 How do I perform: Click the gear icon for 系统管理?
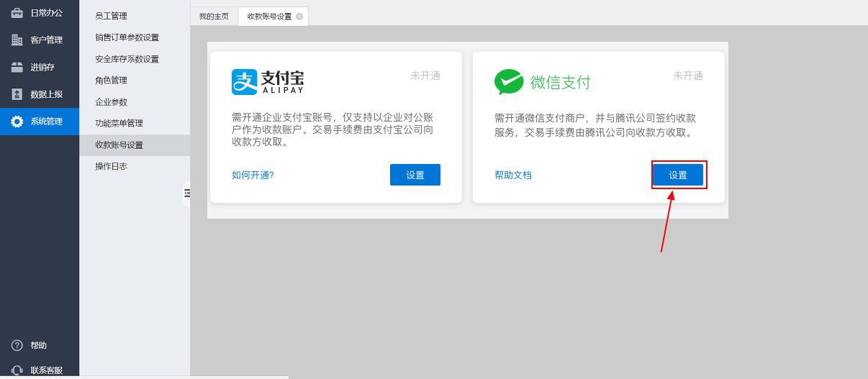coord(17,122)
